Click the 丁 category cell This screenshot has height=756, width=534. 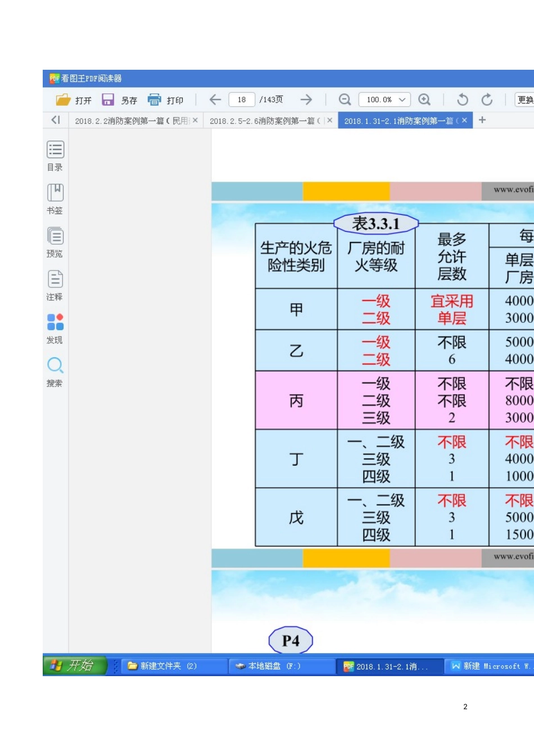coord(296,459)
